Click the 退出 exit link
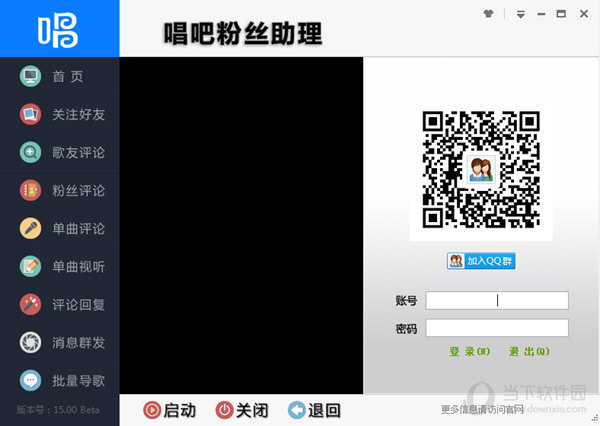The image size is (600, 426). point(529,351)
